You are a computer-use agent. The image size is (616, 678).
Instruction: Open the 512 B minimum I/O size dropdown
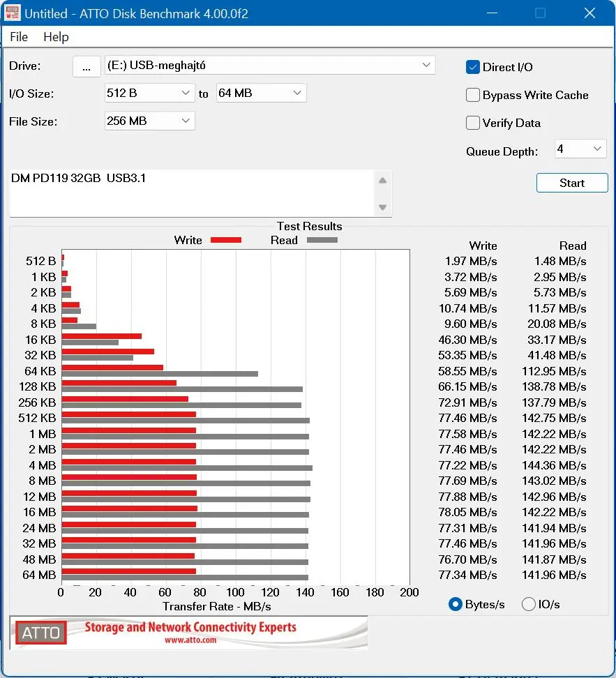150,93
